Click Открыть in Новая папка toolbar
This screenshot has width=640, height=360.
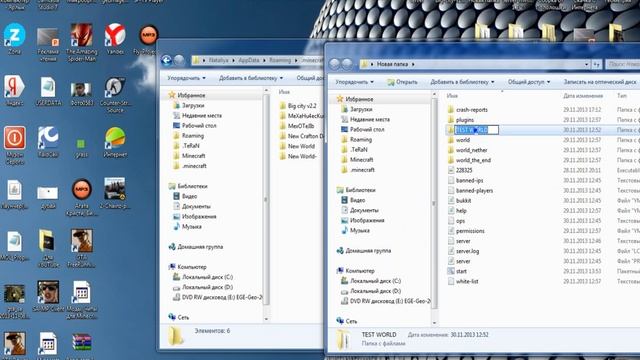402,82
